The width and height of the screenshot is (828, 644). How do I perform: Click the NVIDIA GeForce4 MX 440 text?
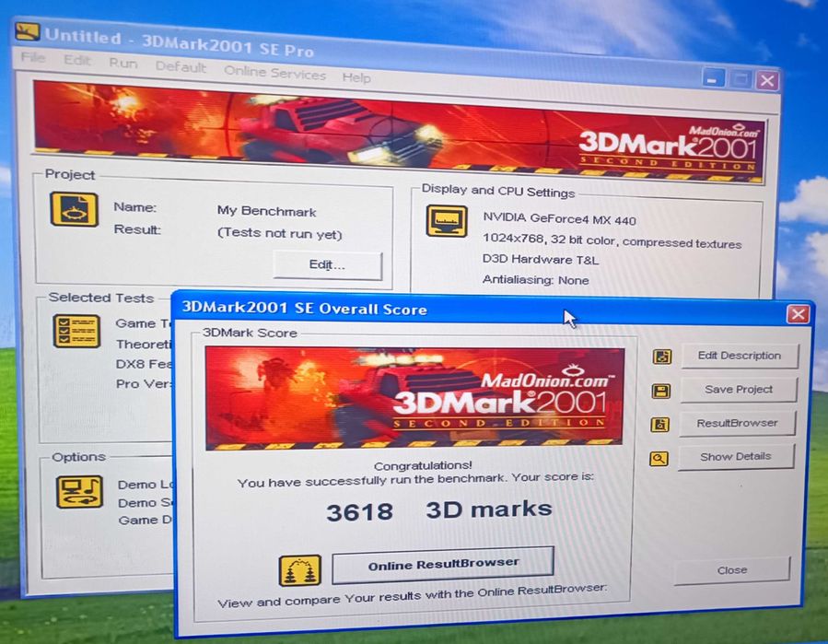[x=559, y=218]
